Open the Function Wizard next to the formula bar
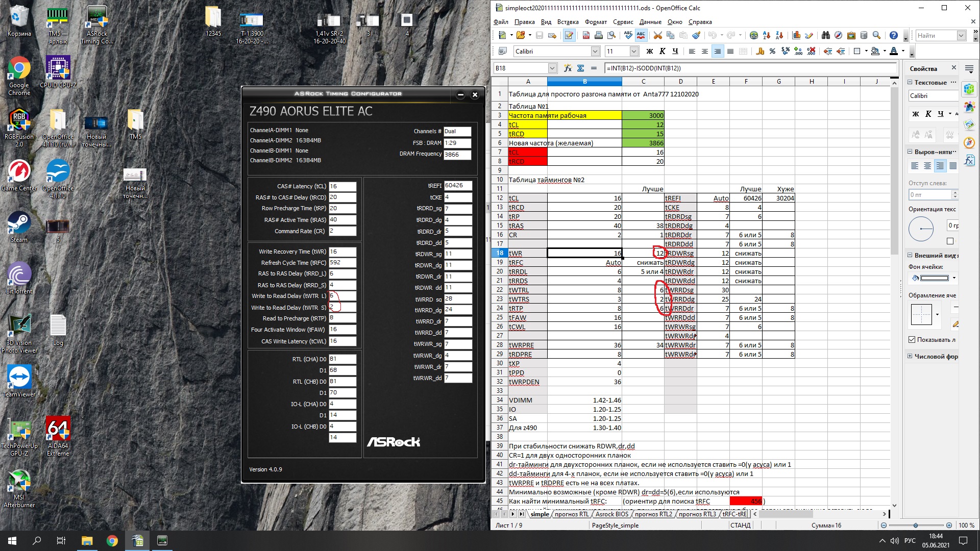The height and width of the screenshot is (551, 980). pos(568,68)
